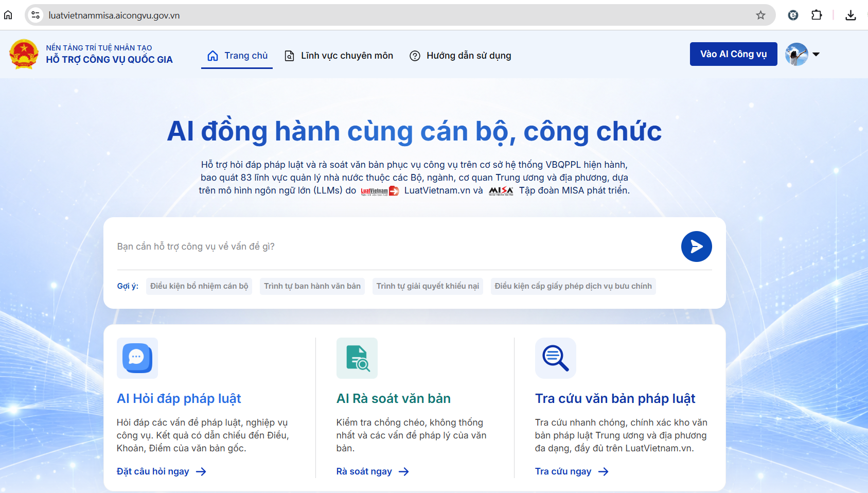
Task: Click the national emblem logo
Action: pos(24,54)
